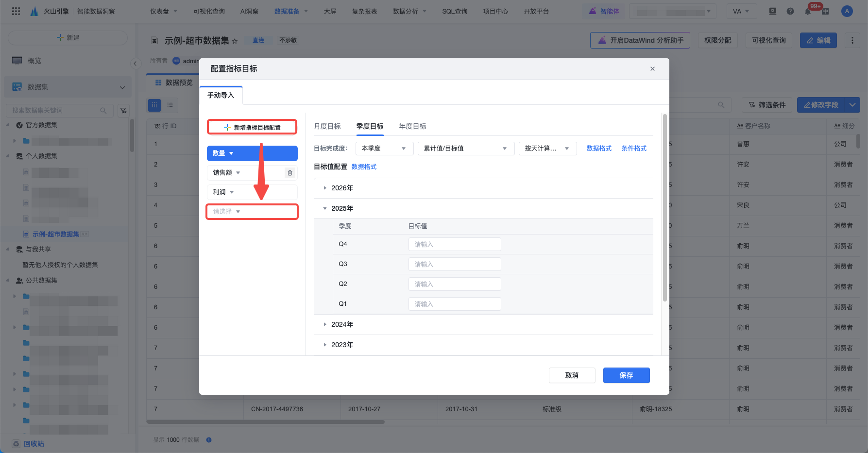
Task: Collapse the 2025年 target section
Action: click(325, 208)
